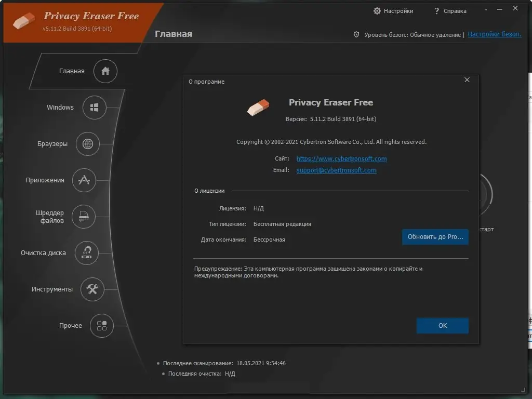Screen dimensions: 532x399
Task: Select the Шреддер файлов shredder icon
Action: [83, 217]
